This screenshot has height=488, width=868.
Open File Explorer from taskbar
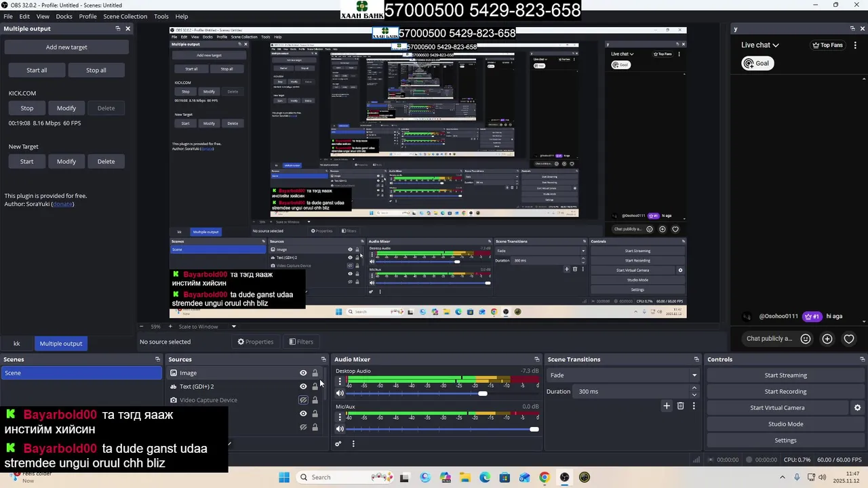[x=465, y=477]
